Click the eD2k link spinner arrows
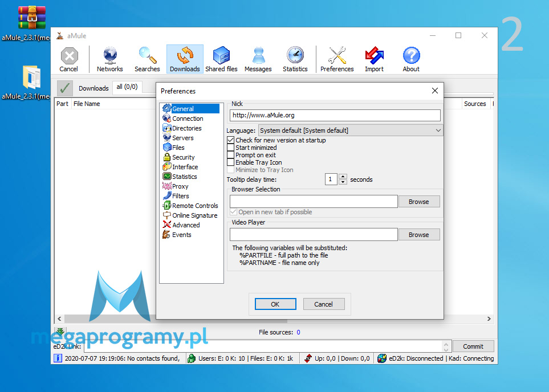 (446, 346)
